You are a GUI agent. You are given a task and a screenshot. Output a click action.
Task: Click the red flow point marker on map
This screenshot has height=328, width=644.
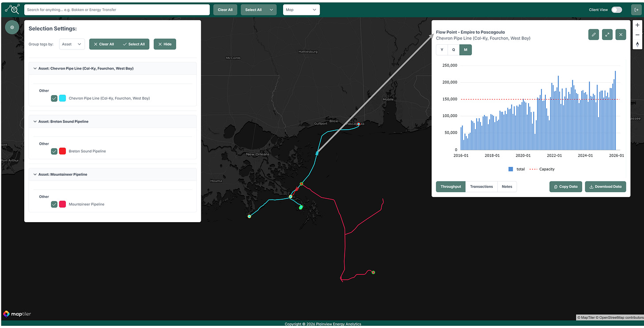(x=297, y=189)
